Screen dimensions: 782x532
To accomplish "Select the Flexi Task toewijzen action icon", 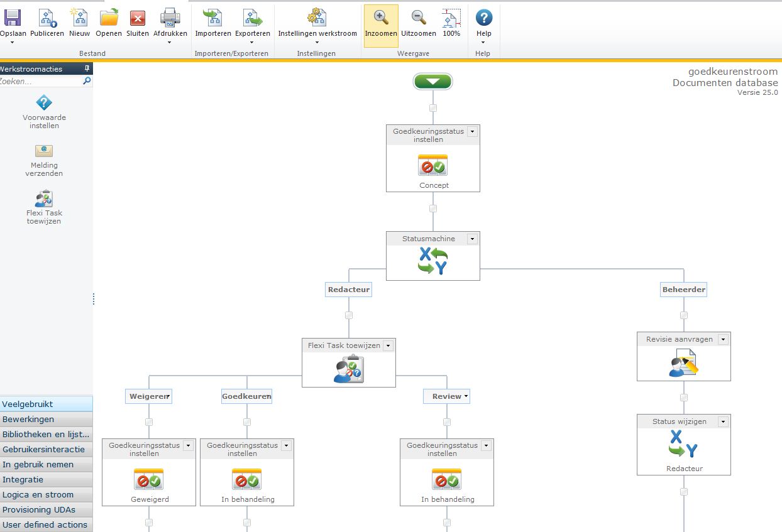I will click(x=43, y=198).
